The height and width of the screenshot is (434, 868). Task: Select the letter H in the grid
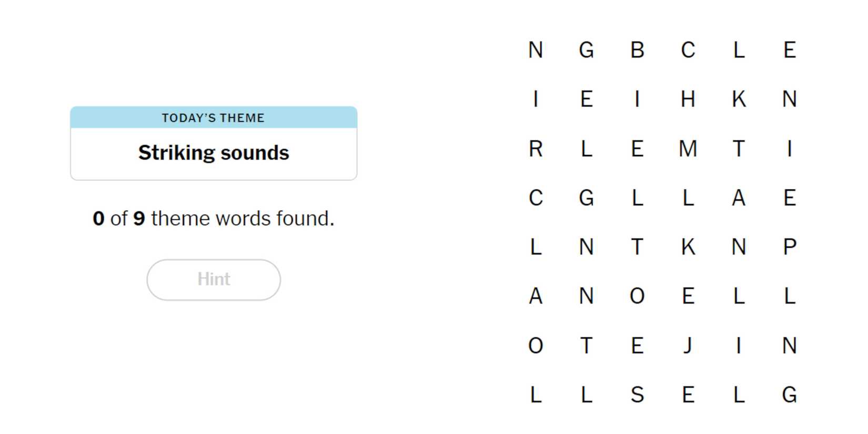click(x=688, y=99)
